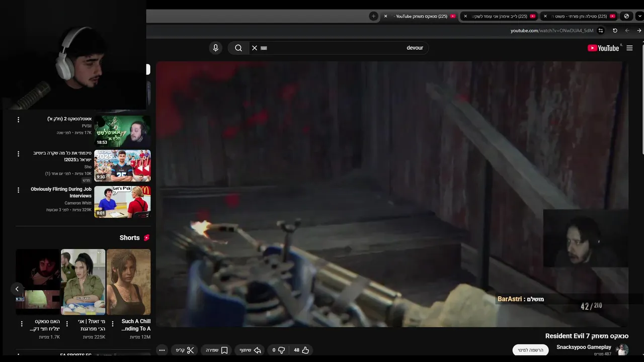Start a voice search with the microphone

pos(215,48)
